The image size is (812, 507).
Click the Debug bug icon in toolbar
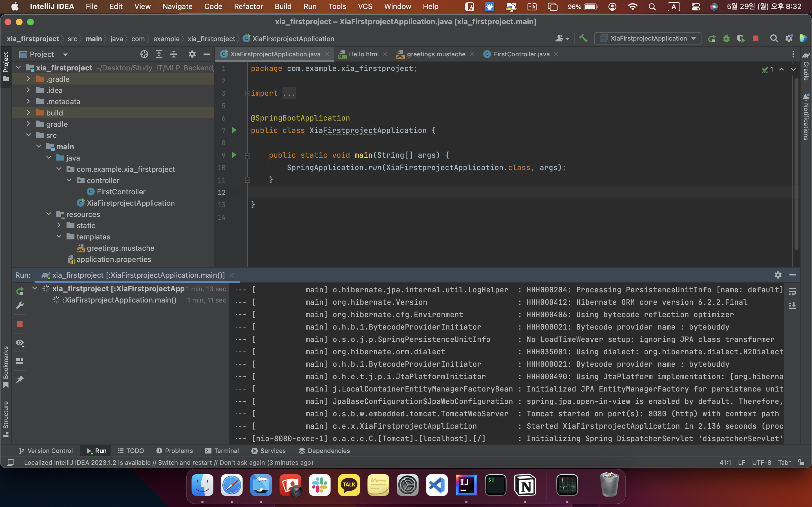click(726, 39)
